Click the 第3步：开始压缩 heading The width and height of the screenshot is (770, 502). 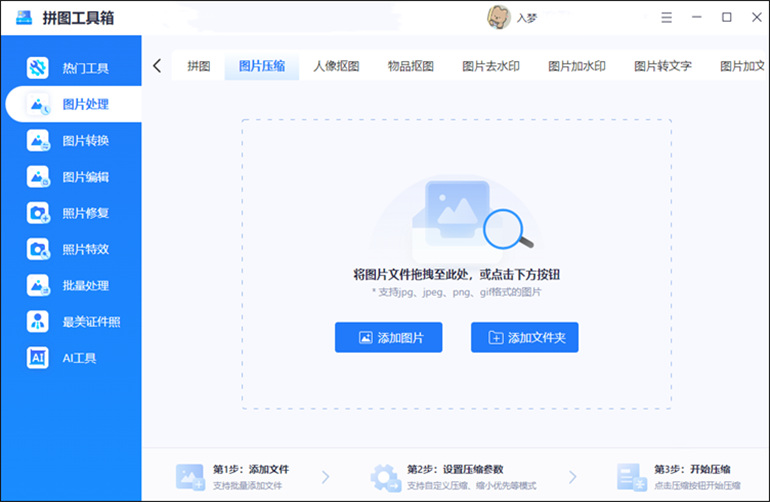[692, 469]
